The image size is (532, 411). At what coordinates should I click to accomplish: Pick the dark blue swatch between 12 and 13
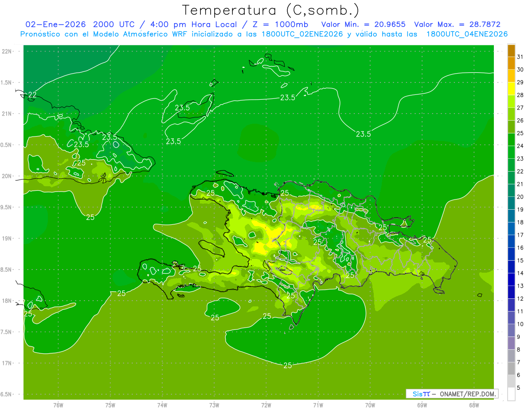511,292
